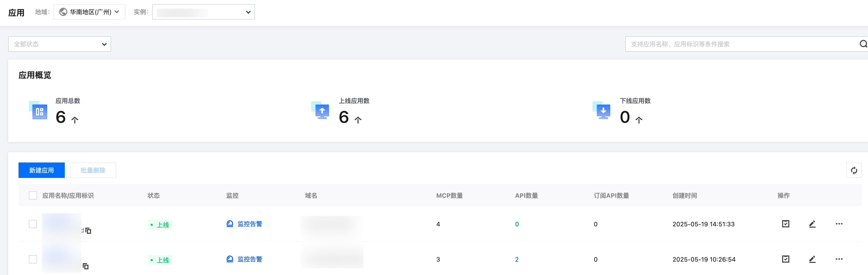Click the checkmark action icon in first row
The height and width of the screenshot is (275, 868).
coord(785,224)
